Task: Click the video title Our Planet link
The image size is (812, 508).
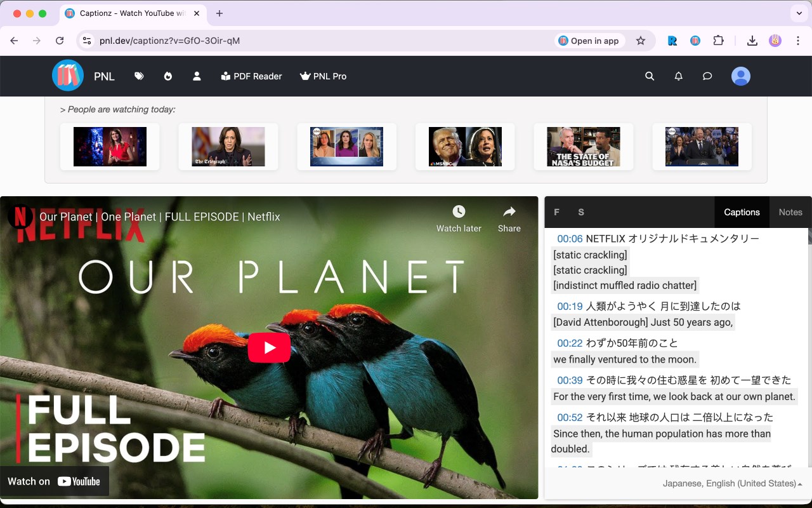Action: (x=160, y=217)
